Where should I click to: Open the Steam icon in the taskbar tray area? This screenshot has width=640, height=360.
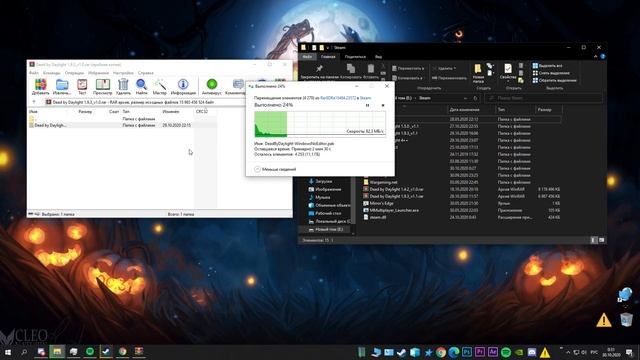[401, 352]
